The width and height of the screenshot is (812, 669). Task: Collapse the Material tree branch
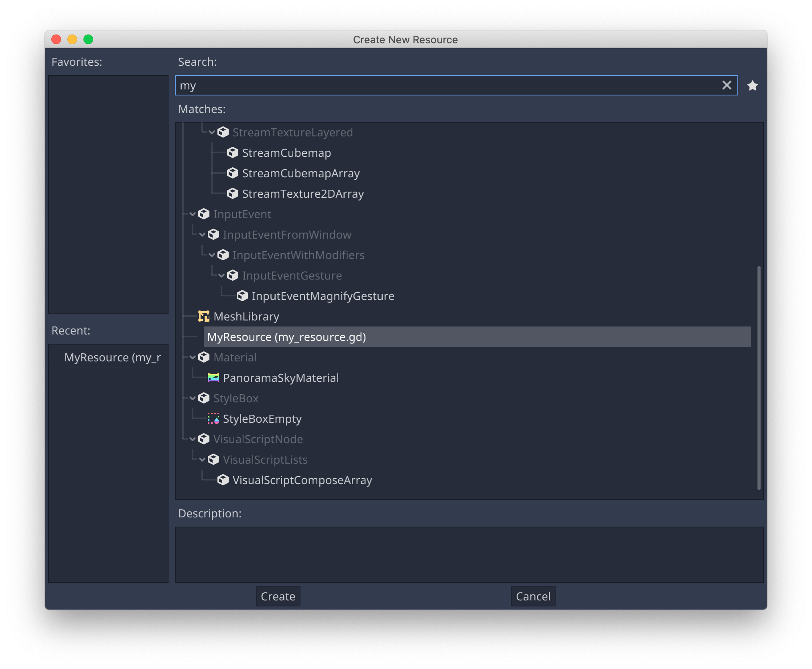click(x=192, y=357)
